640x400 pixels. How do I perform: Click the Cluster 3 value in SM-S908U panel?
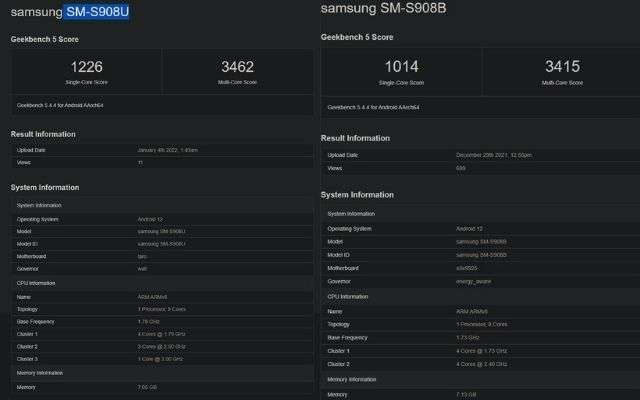click(160, 359)
